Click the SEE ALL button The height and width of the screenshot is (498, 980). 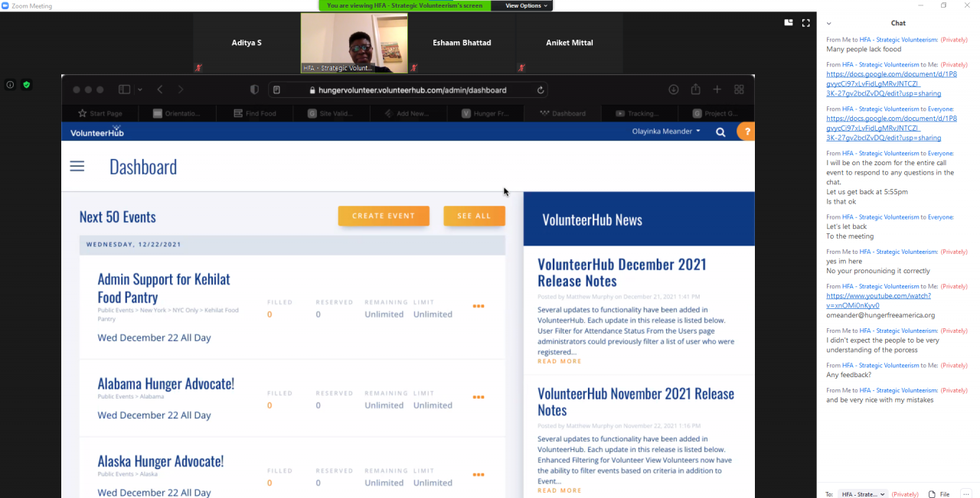tap(474, 216)
